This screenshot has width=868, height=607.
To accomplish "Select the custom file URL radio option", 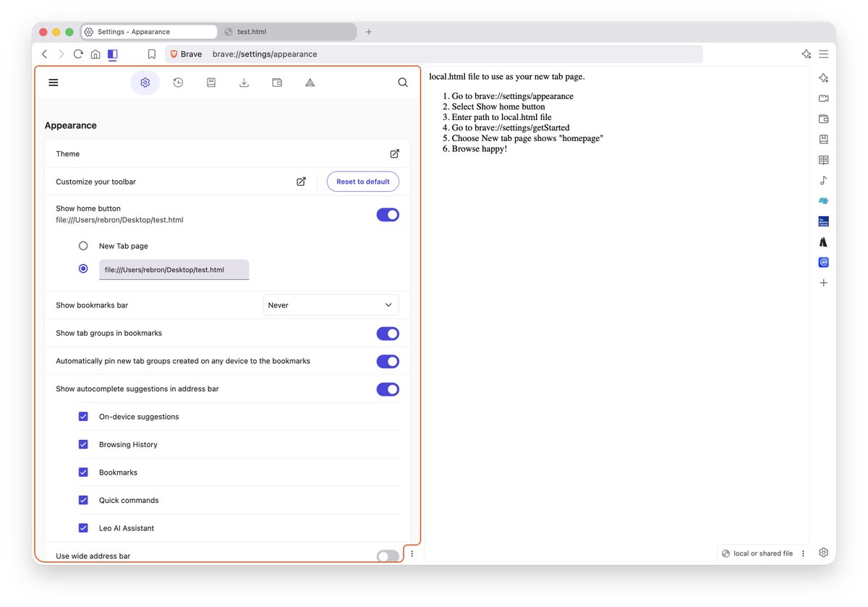I will pyautogui.click(x=83, y=268).
